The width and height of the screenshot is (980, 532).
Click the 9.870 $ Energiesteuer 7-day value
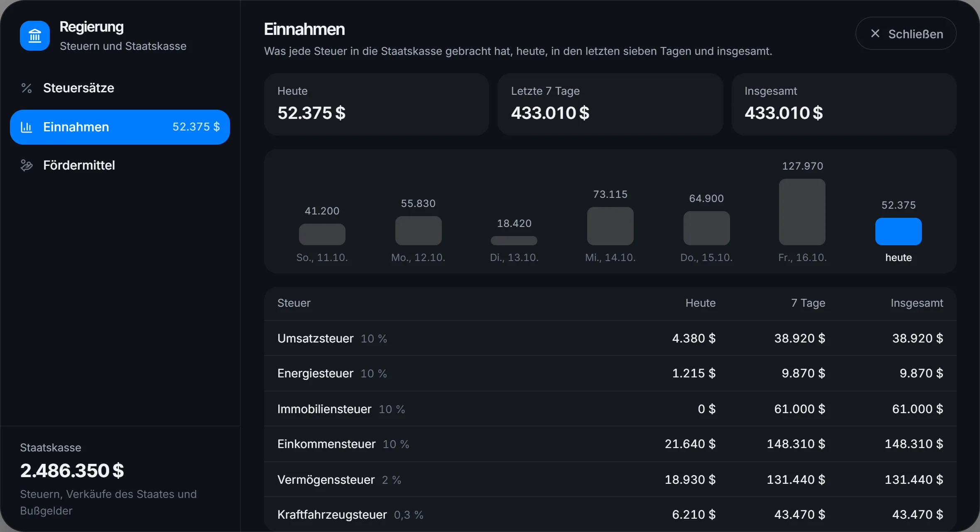coord(804,373)
